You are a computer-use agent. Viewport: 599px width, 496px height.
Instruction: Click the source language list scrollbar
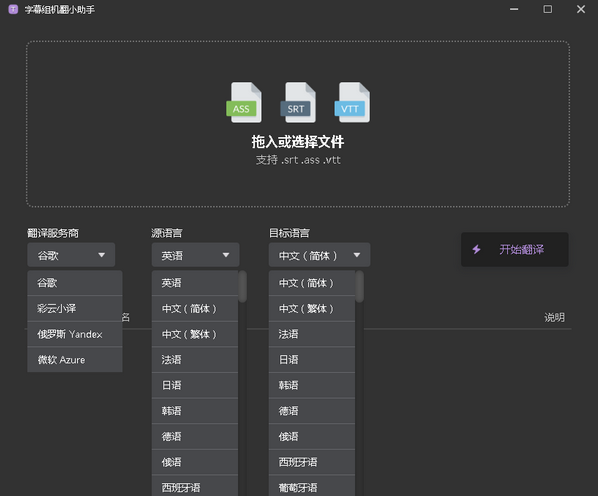243,287
